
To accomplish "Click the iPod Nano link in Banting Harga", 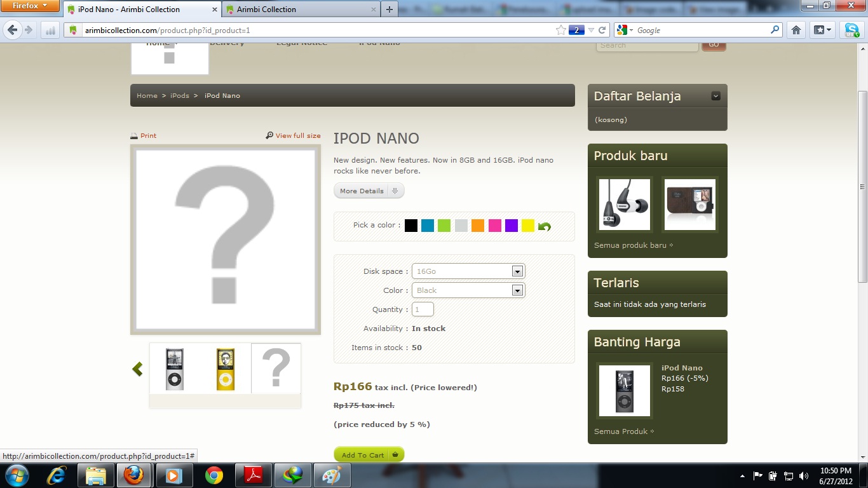I will coord(682,368).
